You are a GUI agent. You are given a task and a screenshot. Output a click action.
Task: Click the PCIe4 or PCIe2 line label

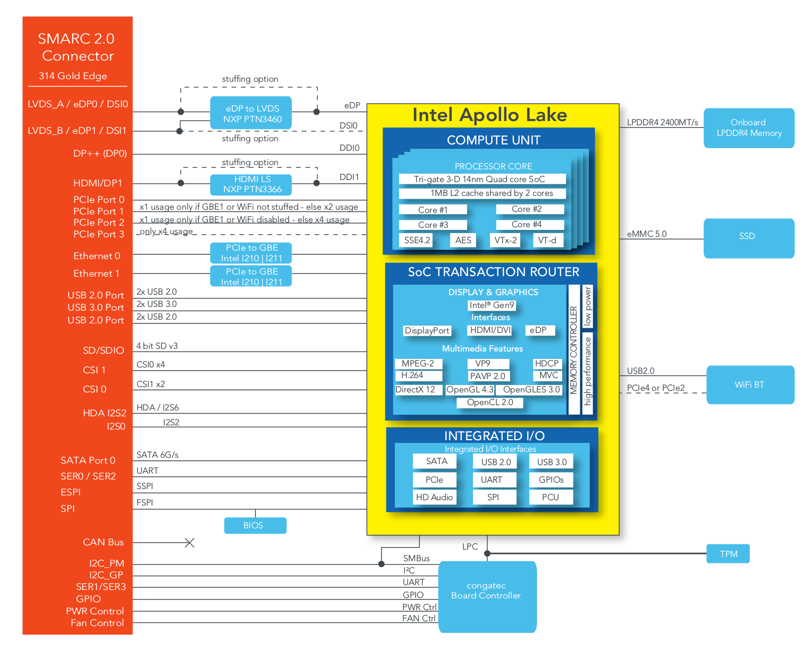(656, 388)
